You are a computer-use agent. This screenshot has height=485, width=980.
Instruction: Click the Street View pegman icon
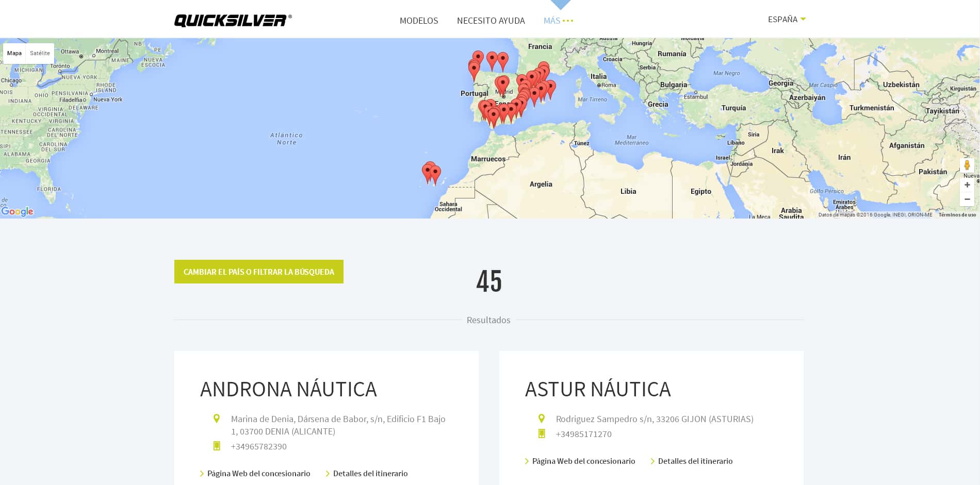tap(967, 165)
